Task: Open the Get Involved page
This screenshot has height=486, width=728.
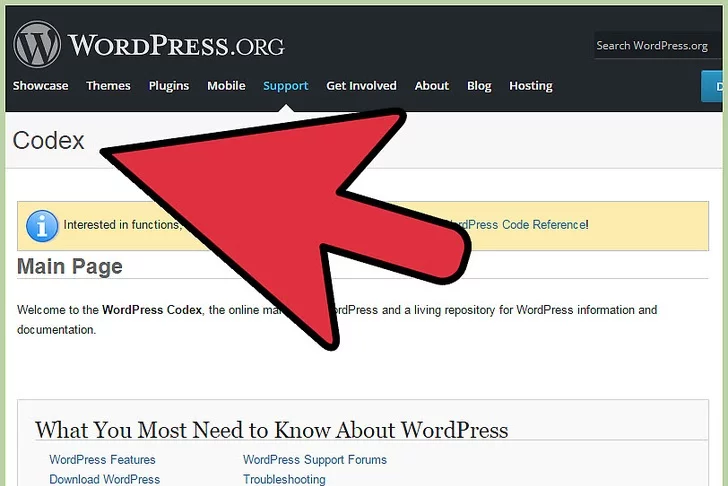Action: coord(361,86)
